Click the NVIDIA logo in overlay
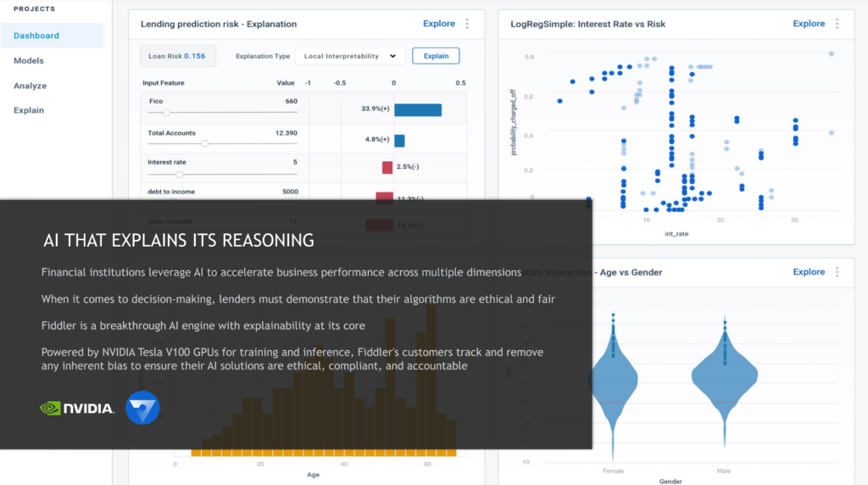 coord(77,409)
